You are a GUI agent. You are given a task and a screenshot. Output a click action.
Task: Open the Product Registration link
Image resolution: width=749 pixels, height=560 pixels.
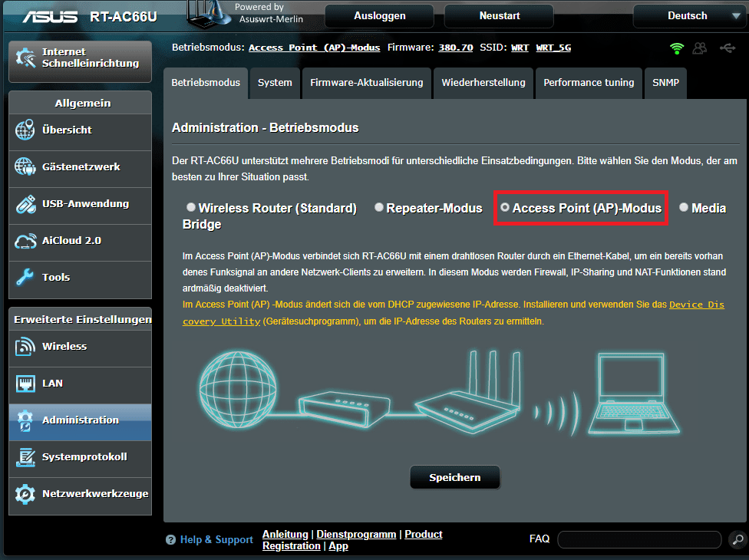pos(423,534)
